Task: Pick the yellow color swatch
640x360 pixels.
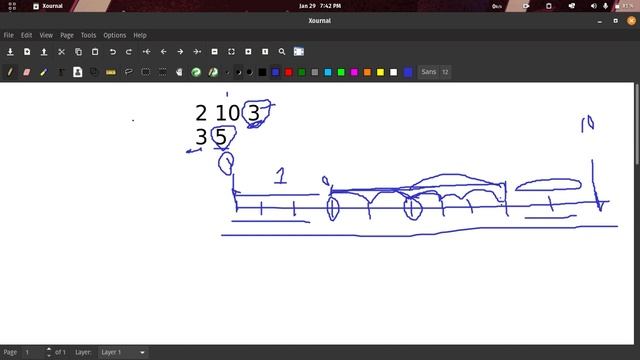Action: click(380, 72)
